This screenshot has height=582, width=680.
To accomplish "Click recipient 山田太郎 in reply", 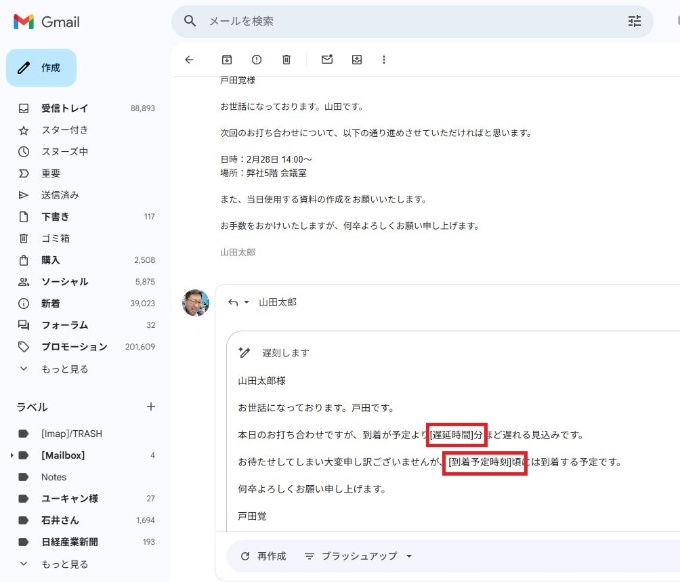I will 278,302.
